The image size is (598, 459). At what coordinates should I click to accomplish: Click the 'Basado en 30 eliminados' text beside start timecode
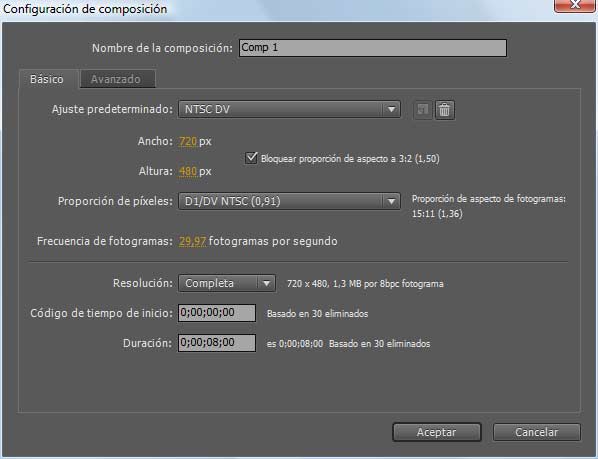(x=317, y=314)
